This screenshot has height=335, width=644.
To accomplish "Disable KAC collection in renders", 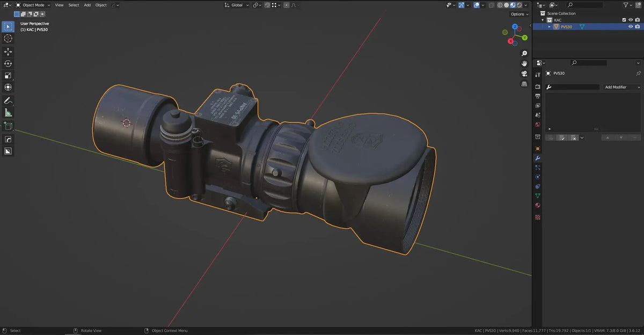I will (x=638, y=20).
